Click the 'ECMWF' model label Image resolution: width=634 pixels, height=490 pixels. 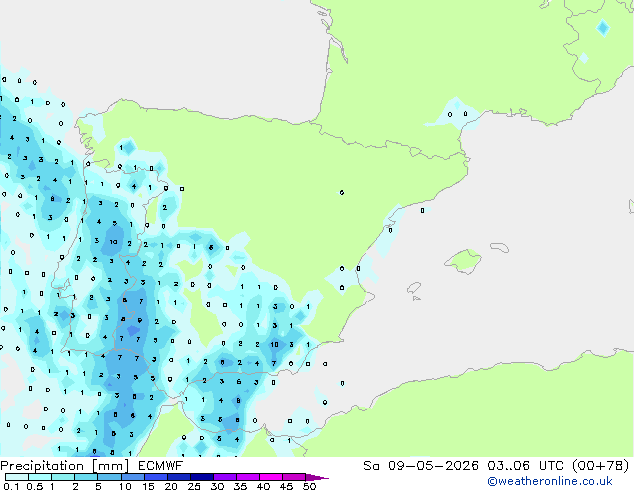161,466
